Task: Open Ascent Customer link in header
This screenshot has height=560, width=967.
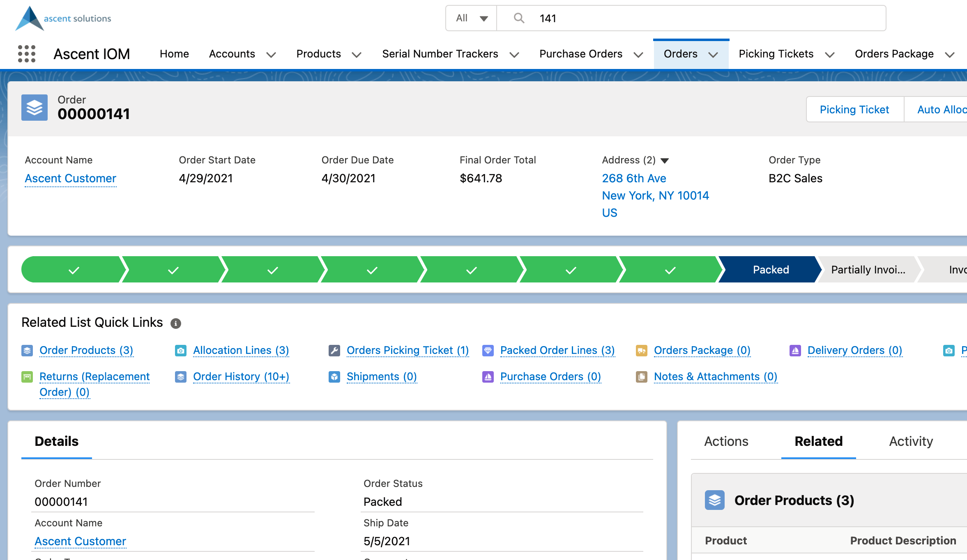Action: 70,179
